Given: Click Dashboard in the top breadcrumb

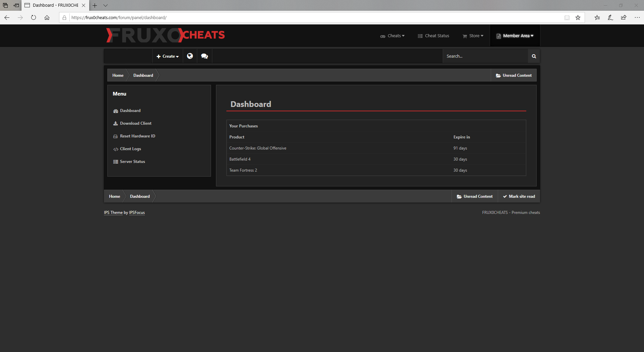Looking at the screenshot, I should (143, 75).
